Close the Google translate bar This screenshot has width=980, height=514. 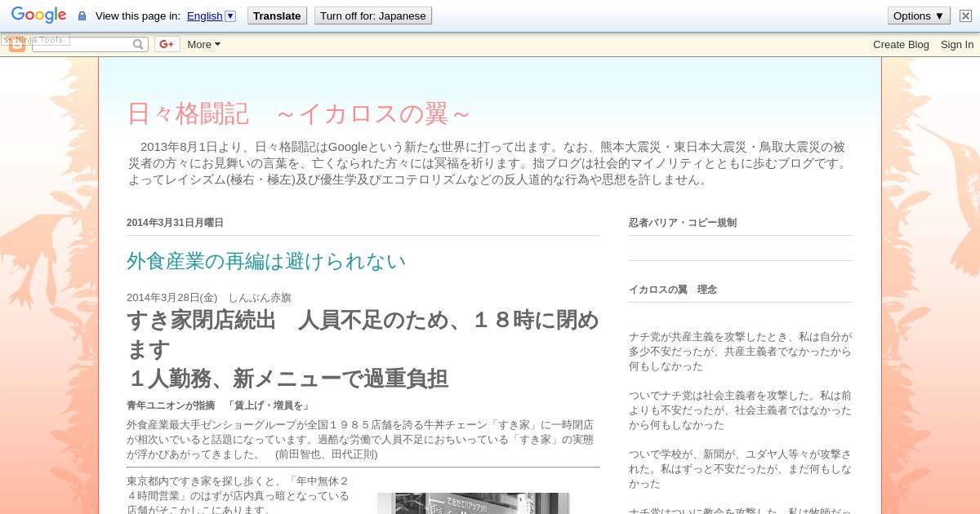(x=965, y=16)
